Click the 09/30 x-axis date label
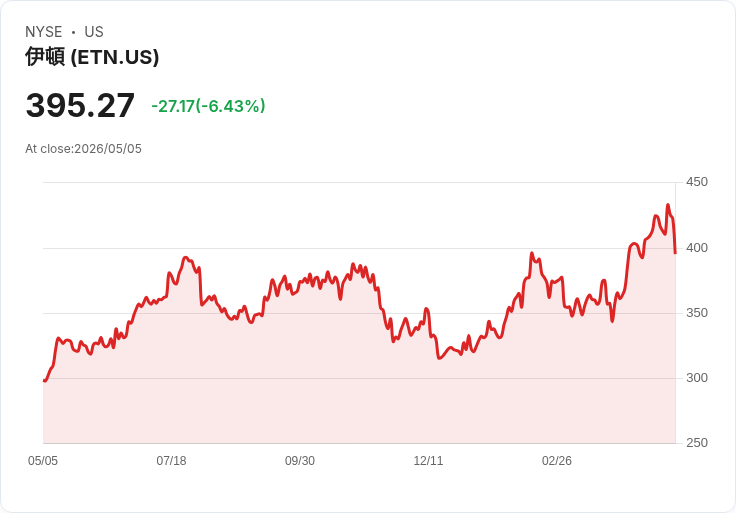The width and height of the screenshot is (736, 513). 299,460
